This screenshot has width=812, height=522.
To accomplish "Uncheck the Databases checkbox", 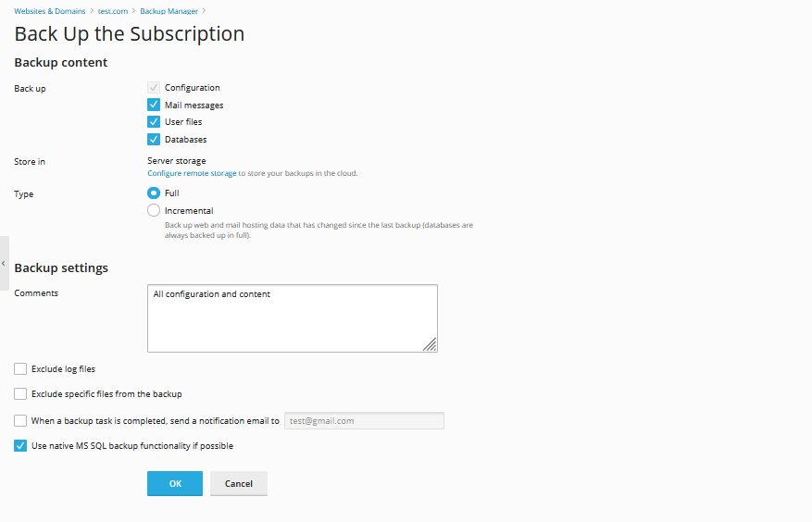I will tap(154, 140).
